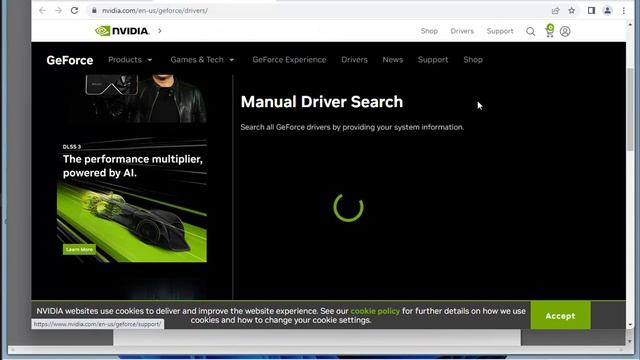Click the Manual Driver Search heading
Image resolution: width=640 pixels, height=360 pixels.
click(322, 102)
